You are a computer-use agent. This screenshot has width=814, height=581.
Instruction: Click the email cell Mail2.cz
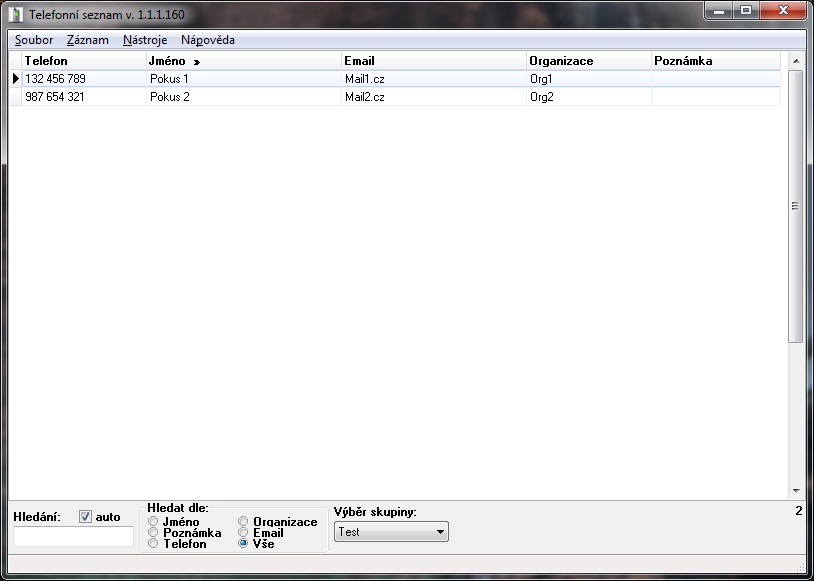point(434,97)
